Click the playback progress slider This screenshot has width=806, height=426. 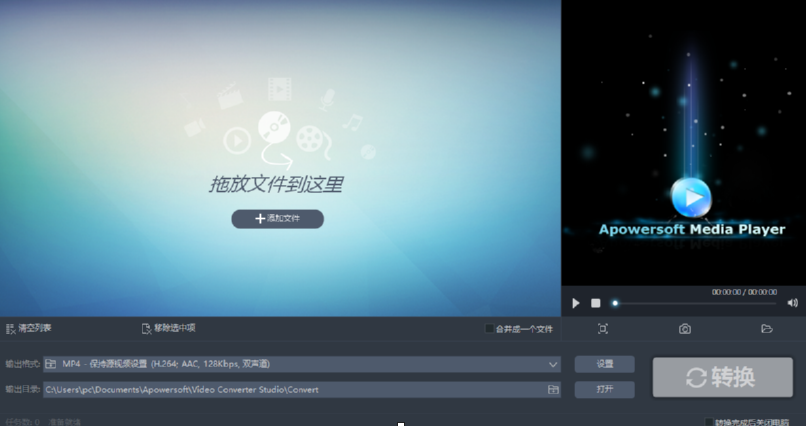tap(694, 303)
